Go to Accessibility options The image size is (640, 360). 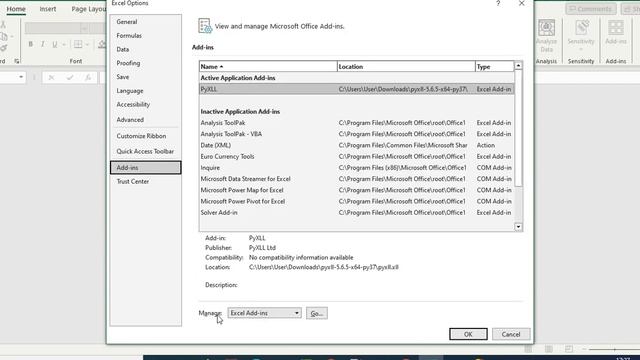(x=133, y=104)
